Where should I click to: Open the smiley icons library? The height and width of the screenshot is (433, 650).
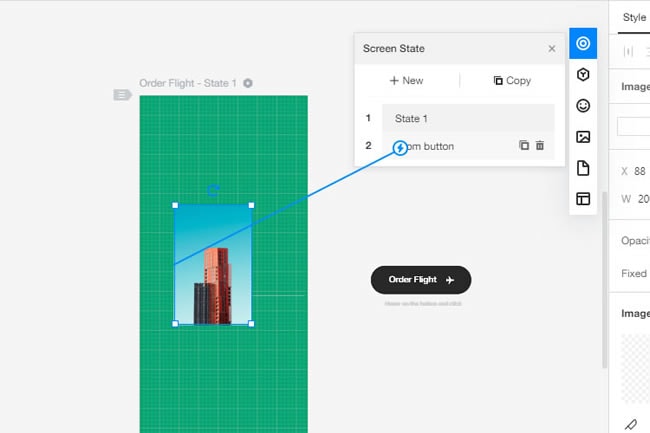pos(583,106)
